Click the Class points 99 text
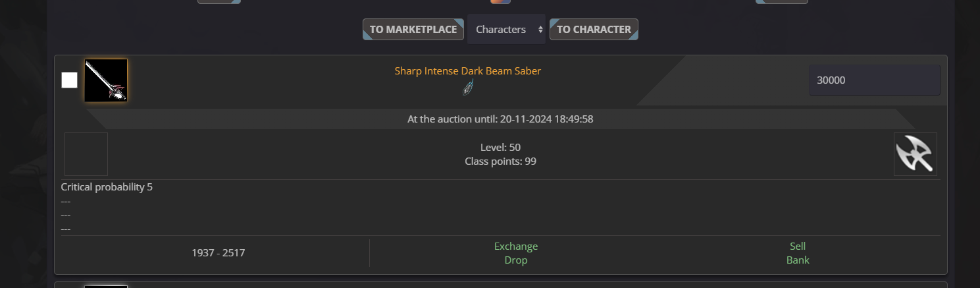 [500, 161]
